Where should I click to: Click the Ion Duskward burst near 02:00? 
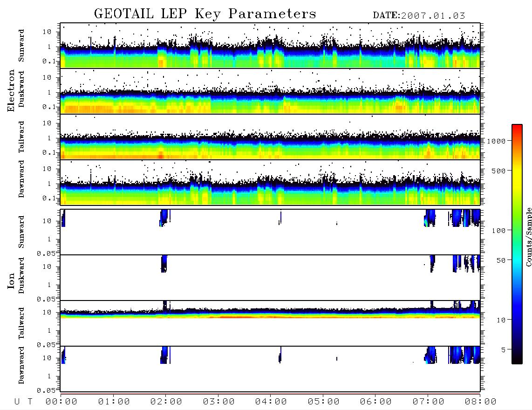coord(164,264)
